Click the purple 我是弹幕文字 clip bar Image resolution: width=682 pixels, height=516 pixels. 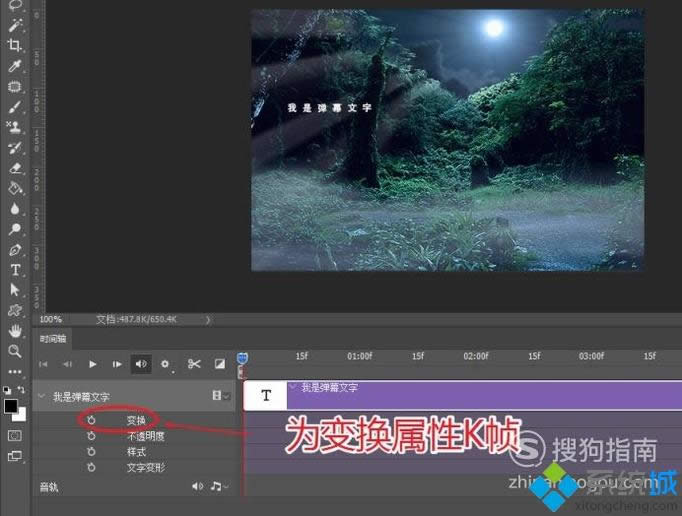[484, 395]
